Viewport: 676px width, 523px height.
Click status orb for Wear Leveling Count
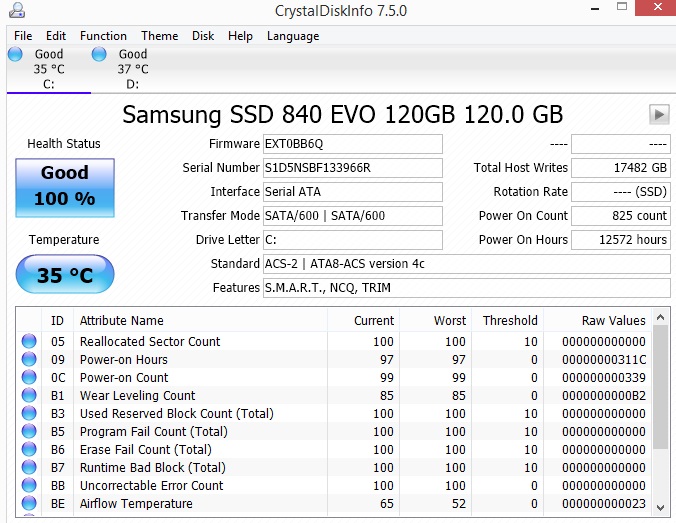tap(29, 395)
